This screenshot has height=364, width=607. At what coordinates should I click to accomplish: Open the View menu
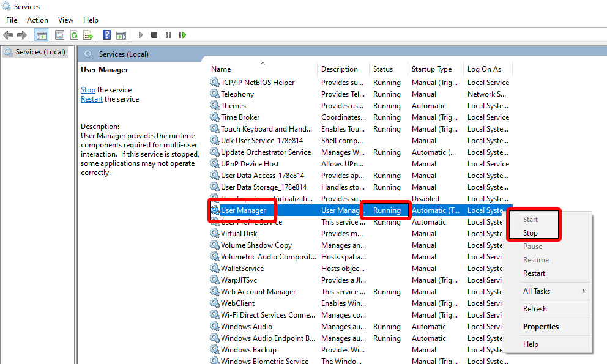tap(65, 20)
